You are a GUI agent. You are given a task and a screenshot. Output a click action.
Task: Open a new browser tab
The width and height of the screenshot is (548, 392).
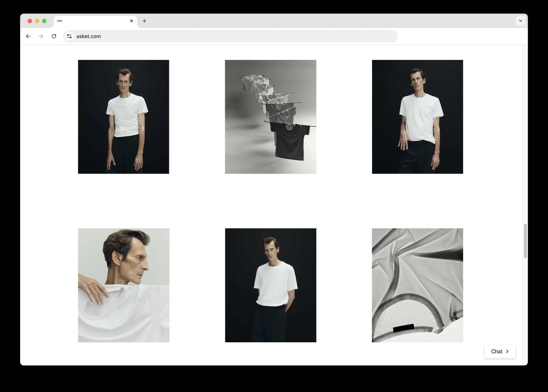click(144, 21)
